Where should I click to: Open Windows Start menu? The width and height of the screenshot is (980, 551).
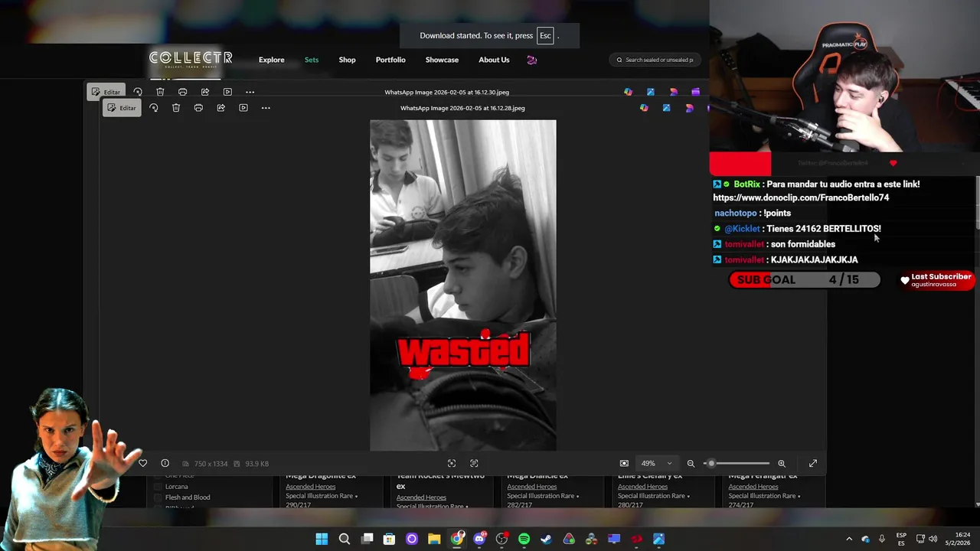point(322,539)
